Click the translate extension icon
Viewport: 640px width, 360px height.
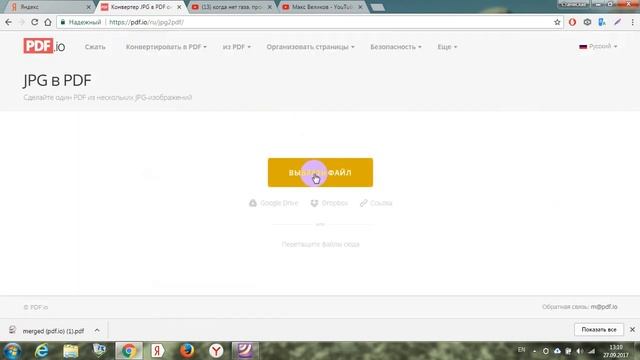click(602, 22)
